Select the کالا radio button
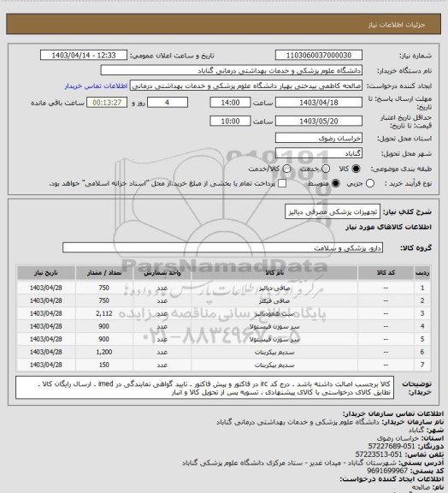448x493 pixels. [x=356, y=169]
